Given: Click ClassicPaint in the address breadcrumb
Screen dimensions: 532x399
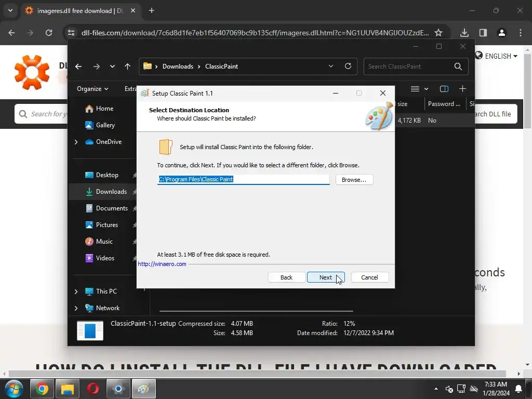Looking at the screenshot, I should point(221,66).
